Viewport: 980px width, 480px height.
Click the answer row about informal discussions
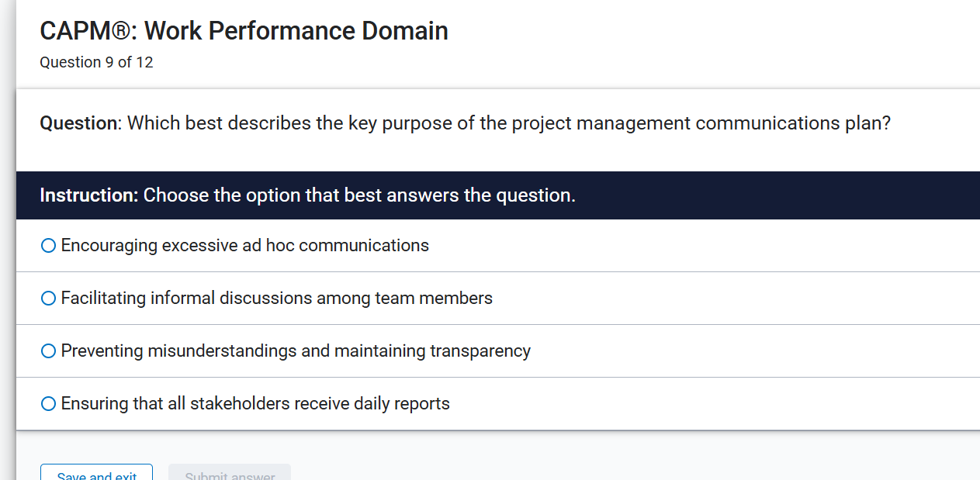(275, 298)
